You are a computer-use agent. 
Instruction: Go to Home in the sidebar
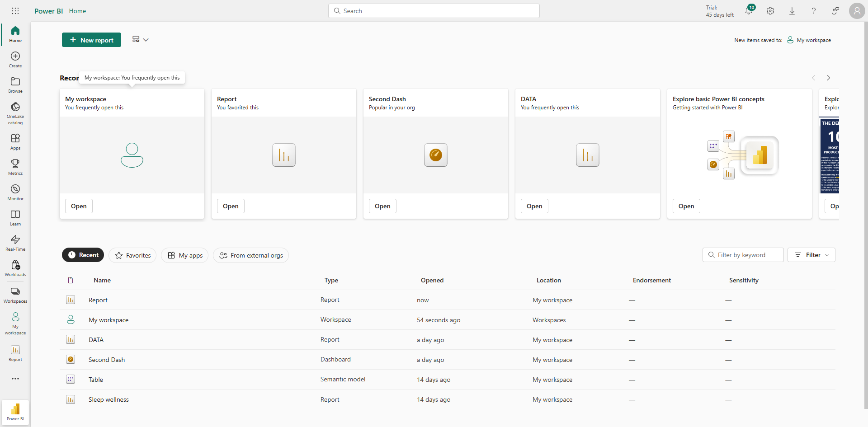click(15, 34)
